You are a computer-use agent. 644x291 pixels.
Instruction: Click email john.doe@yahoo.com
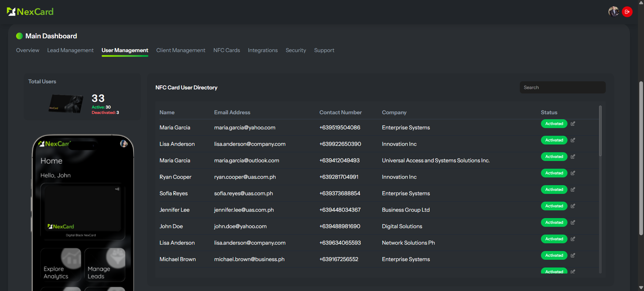click(x=240, y=226)
